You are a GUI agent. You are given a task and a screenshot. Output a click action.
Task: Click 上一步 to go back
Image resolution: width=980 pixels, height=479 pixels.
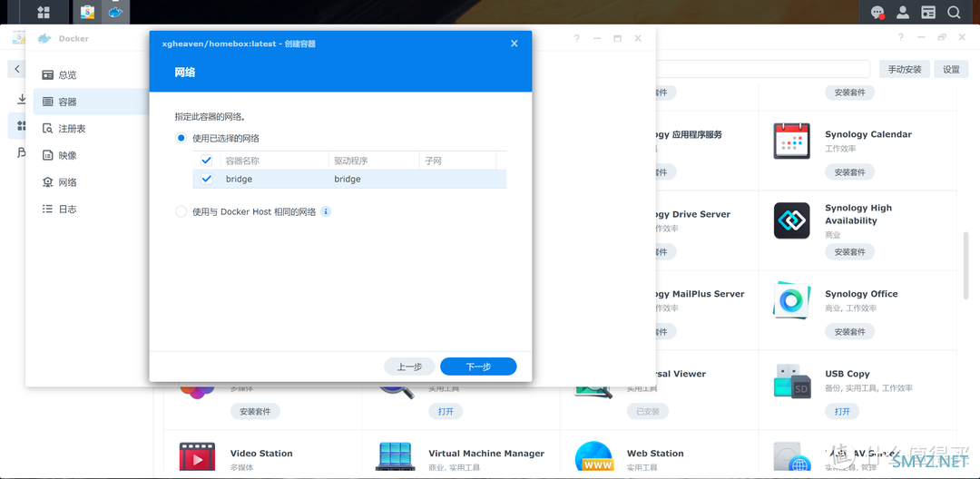click(x=409, y=367)
